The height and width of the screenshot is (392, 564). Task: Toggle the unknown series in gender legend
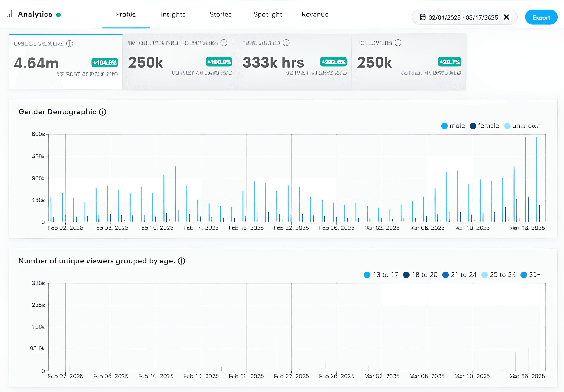click(x=522, y=126)
